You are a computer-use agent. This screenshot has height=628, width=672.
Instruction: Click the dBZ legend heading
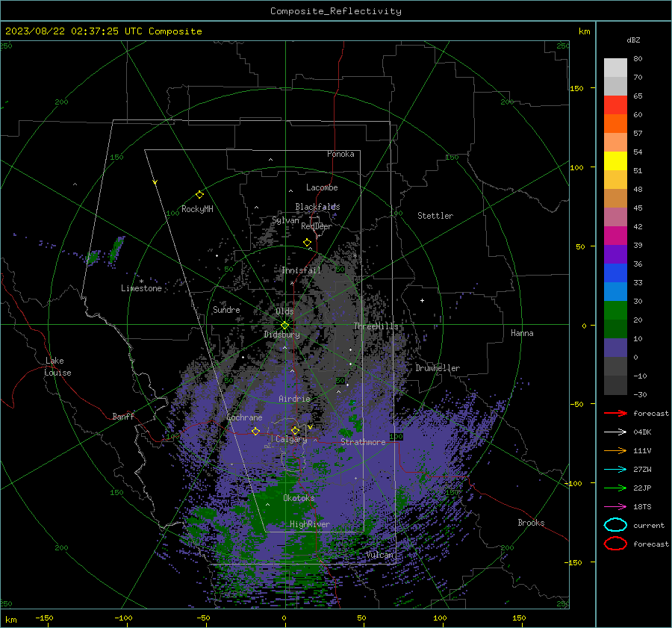pos(633,40)
